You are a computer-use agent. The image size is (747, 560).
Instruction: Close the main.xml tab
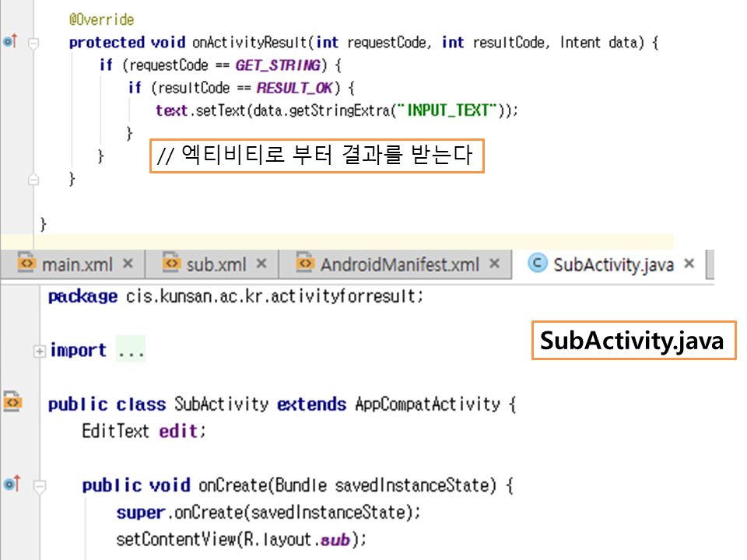pos(128,264)
